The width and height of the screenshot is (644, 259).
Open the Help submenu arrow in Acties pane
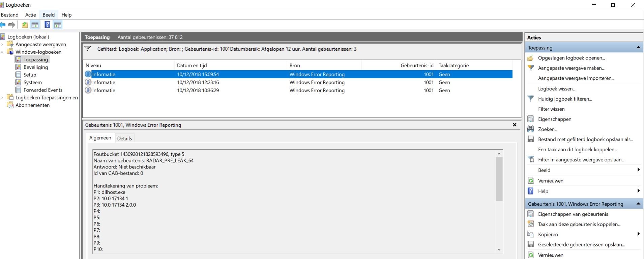(x=638, y=191)
